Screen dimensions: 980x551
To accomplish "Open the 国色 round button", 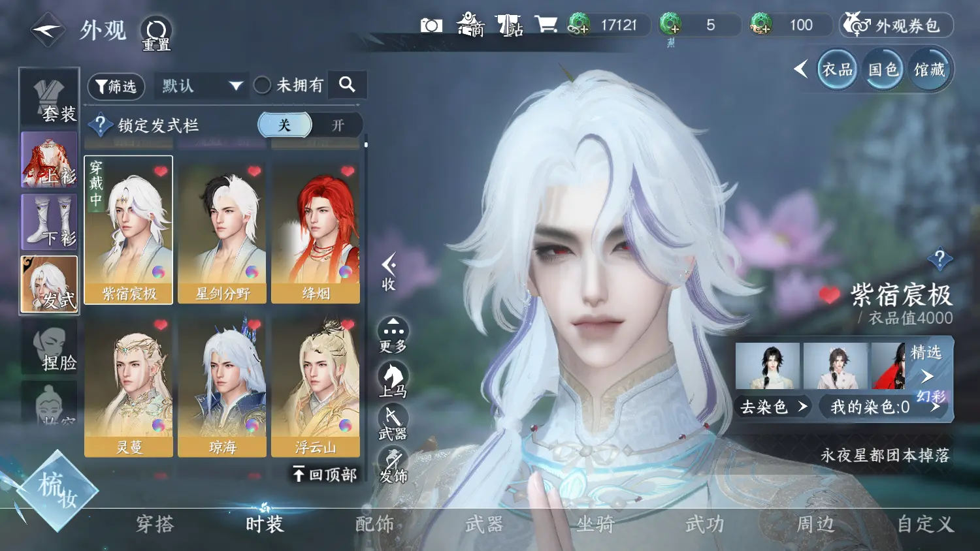I will [x=883, y=69].
